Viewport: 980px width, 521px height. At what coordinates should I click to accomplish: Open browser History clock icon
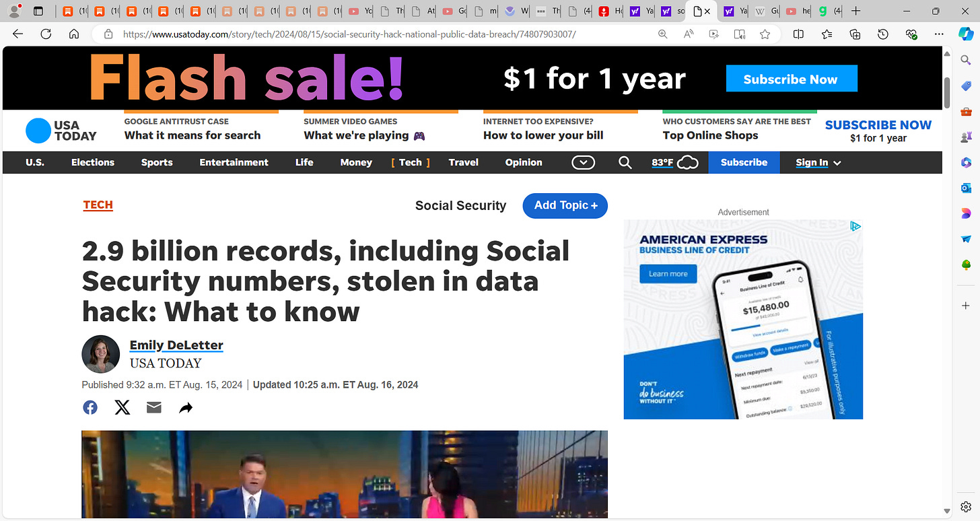883,34
